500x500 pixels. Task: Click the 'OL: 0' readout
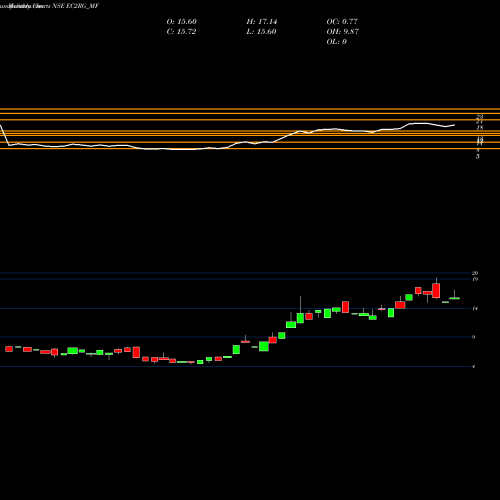337,42
